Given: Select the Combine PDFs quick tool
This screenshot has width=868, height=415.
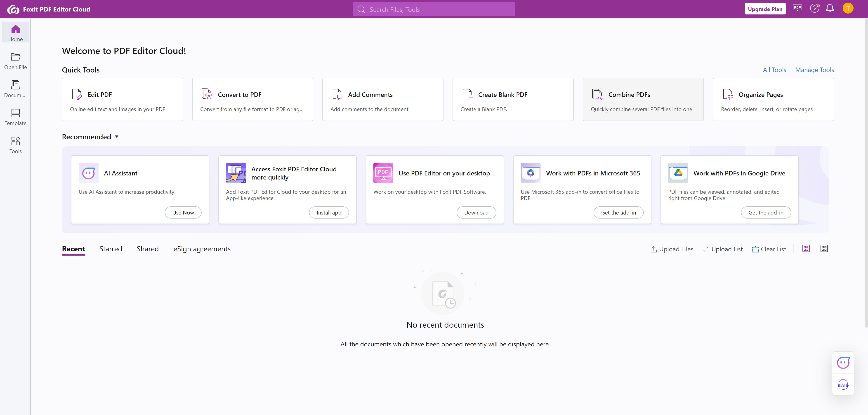Looking at the screenshot, I should tap(643, 99).
